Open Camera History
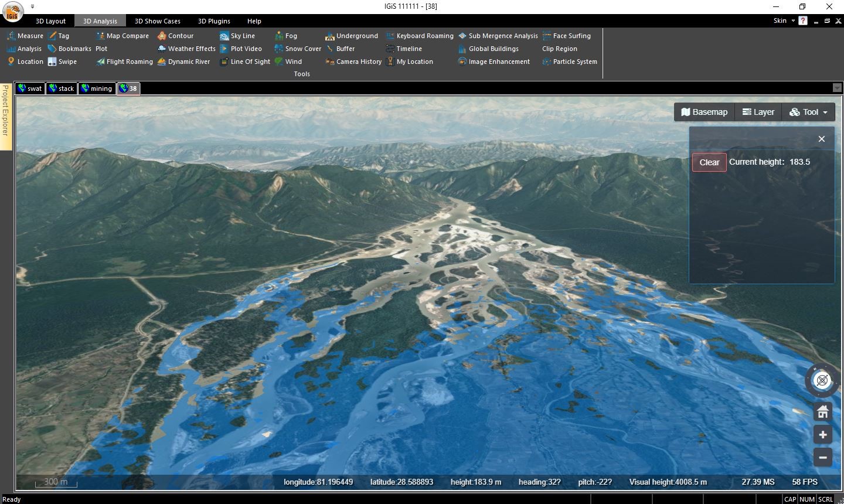 click(353, 62)
